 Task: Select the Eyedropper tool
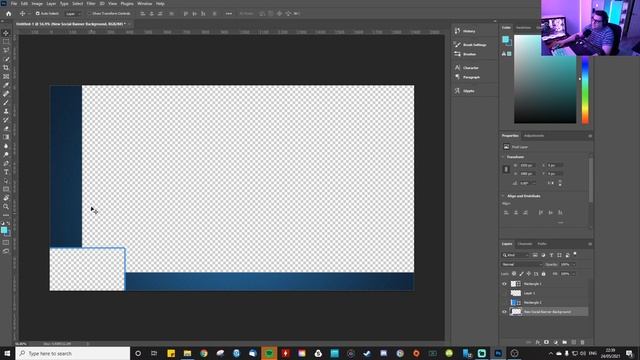6,85
